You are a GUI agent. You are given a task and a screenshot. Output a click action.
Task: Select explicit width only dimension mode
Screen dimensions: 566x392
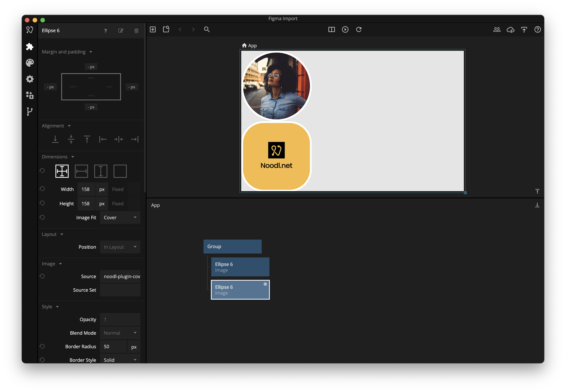click(x=81, y=171)
